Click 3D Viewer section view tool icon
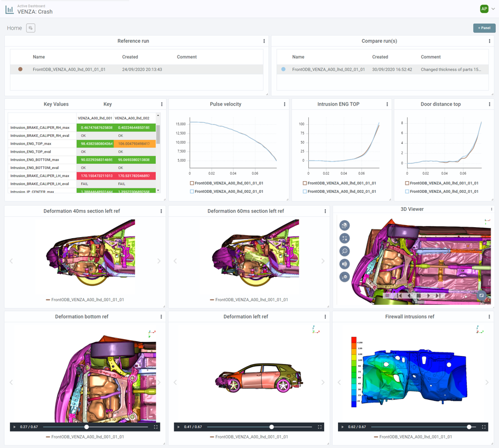499x448 pixels. tap(345, 264)
